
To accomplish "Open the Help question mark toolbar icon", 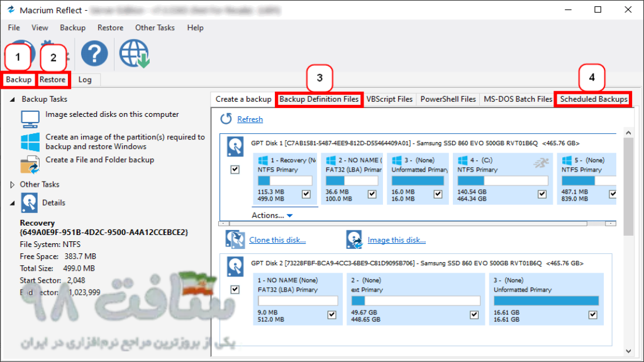I will tap(94, 53).
